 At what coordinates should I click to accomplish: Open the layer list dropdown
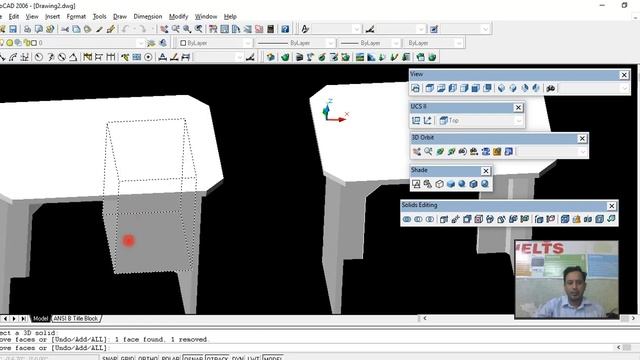(x=140, y=43)
